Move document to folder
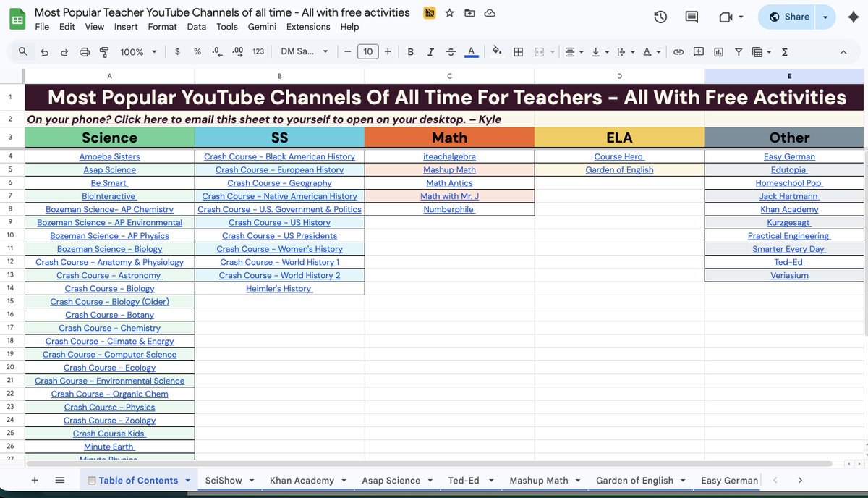 click(470, 13)
